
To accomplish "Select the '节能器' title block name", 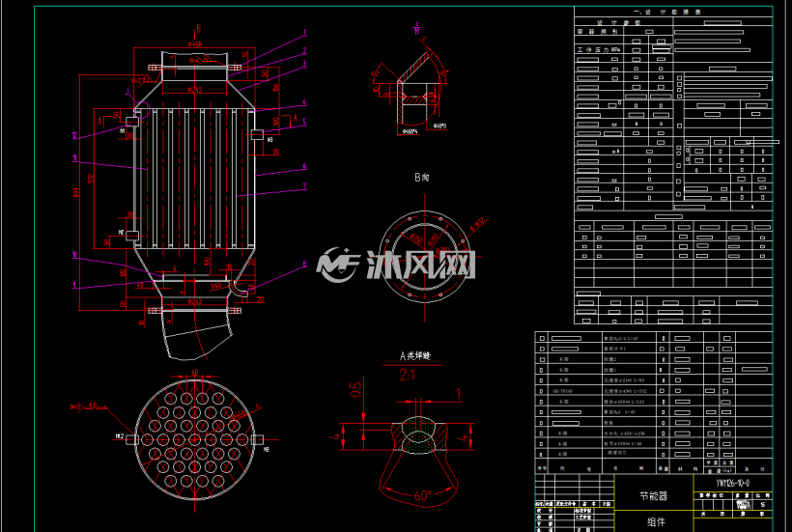I will point(654,496).
